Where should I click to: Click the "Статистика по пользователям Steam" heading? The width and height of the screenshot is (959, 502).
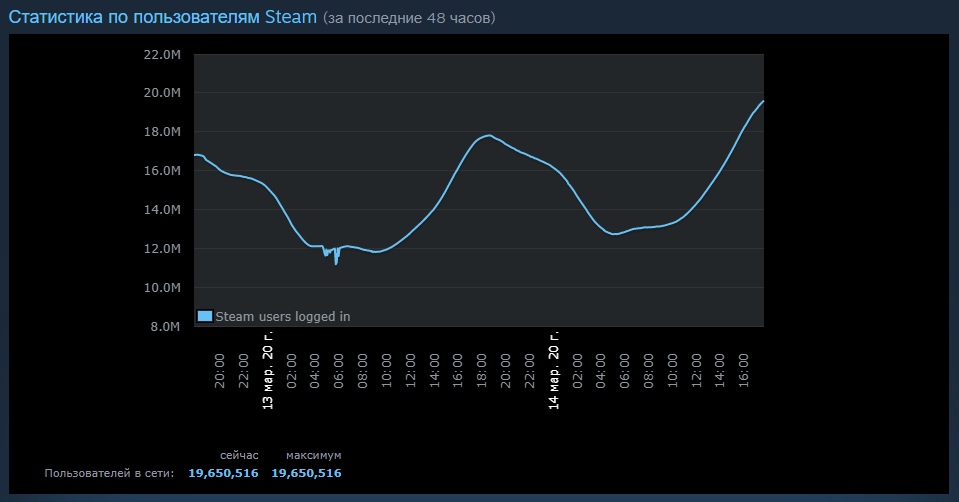(x=163, y=17)
